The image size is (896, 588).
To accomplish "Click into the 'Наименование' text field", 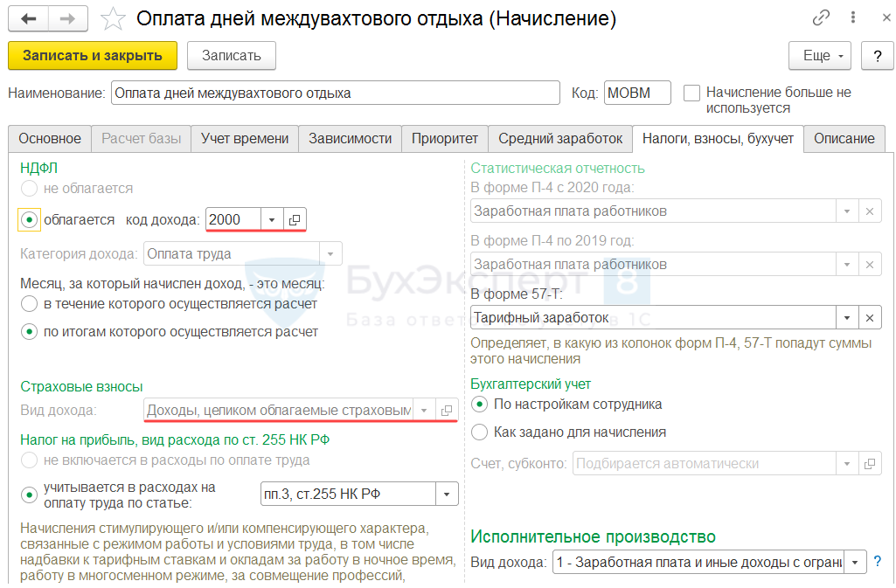I will 335,93.
